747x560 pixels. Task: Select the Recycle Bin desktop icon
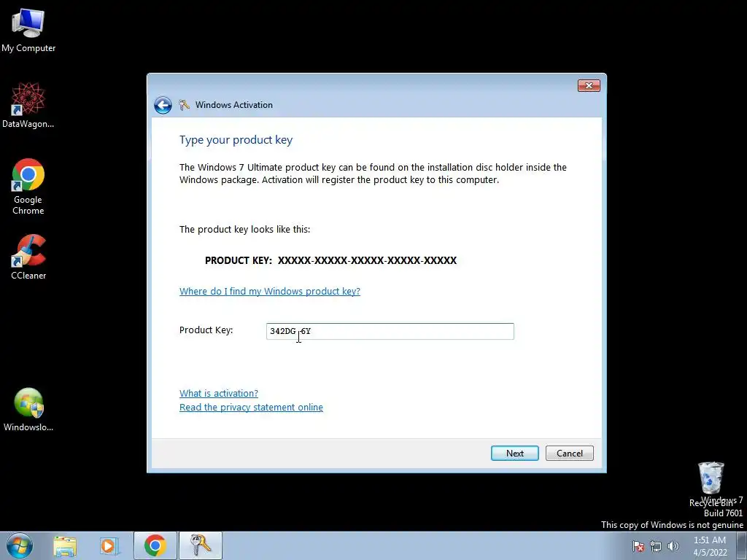(711, 483)
